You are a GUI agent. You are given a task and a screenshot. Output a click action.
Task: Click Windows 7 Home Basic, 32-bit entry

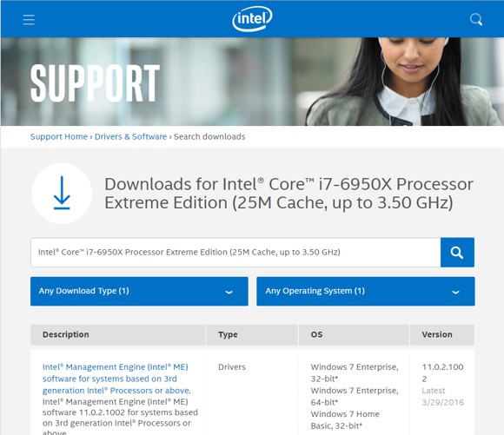tap(345, 419)
